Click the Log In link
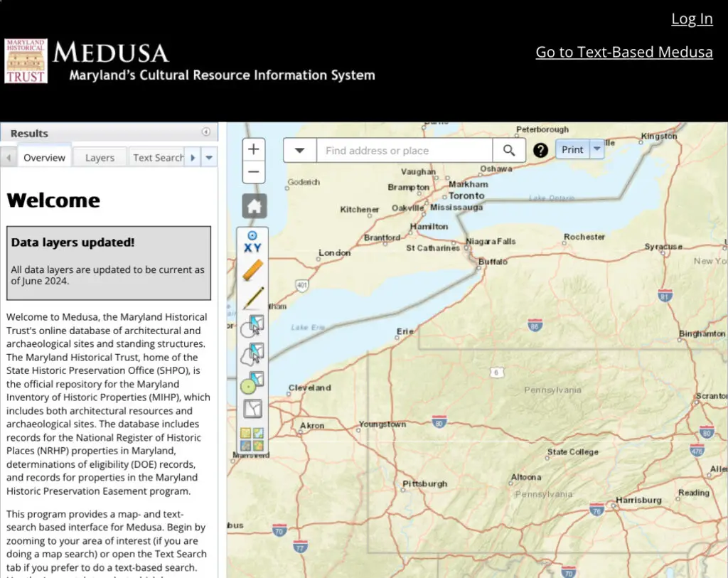This screenshot has height=578, width=728. click(692, 18)
